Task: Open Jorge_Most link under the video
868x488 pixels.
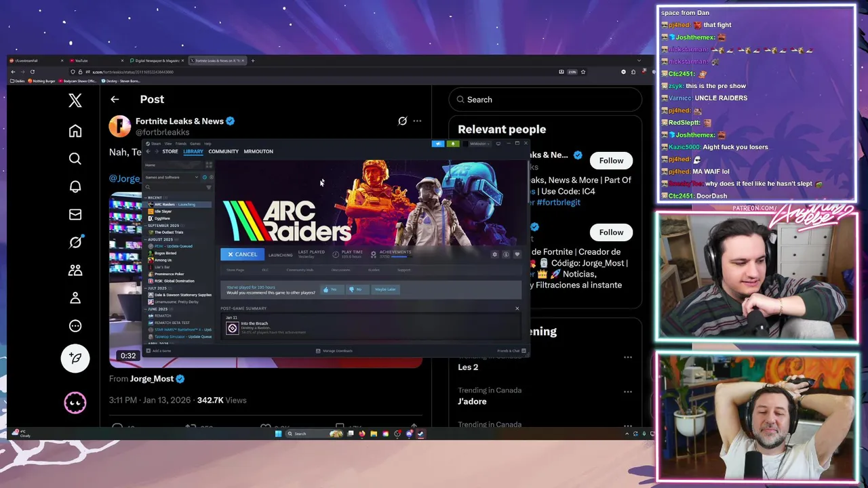Action: (x=152, y=379)
